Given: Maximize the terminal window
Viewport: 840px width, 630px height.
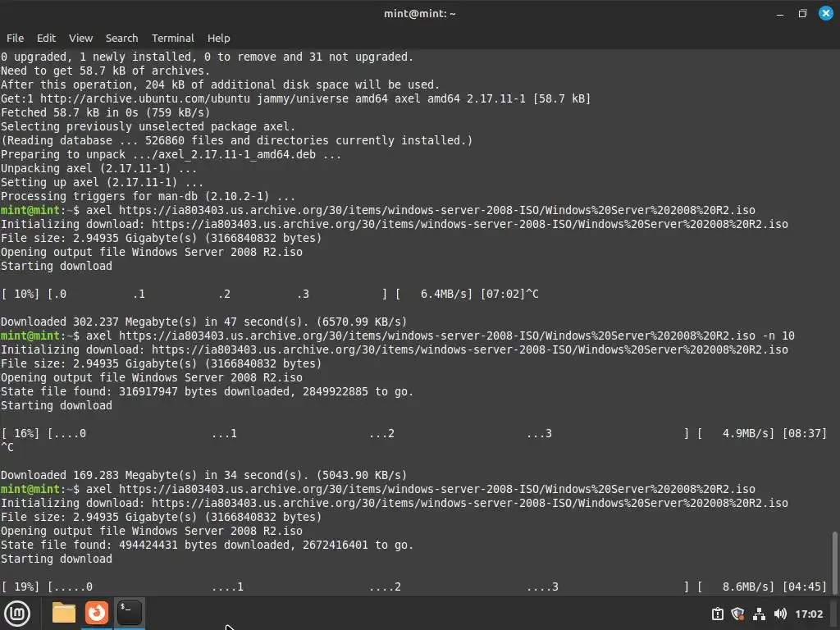Looking at the screenshot, I should [x=802, y=13].
